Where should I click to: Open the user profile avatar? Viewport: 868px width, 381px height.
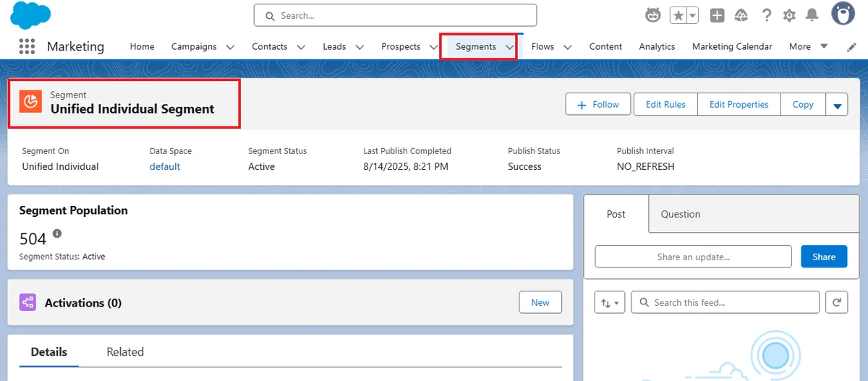(843, 14)
